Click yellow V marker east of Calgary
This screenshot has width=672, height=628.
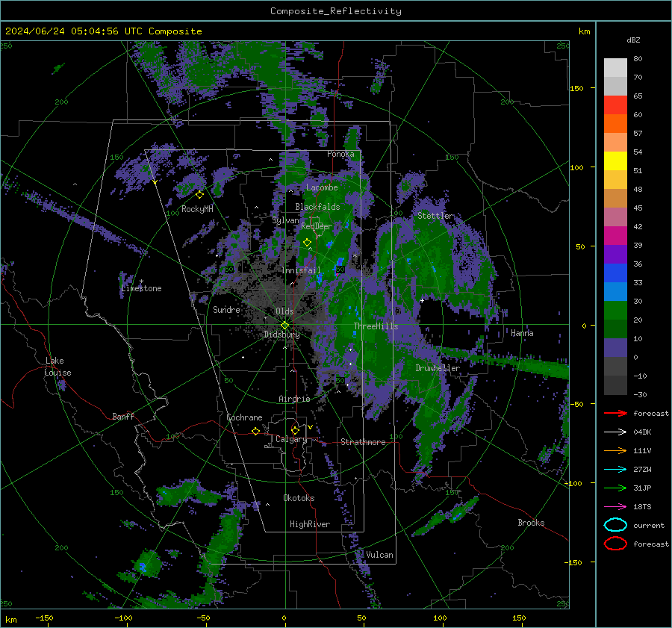pos(310,427)
